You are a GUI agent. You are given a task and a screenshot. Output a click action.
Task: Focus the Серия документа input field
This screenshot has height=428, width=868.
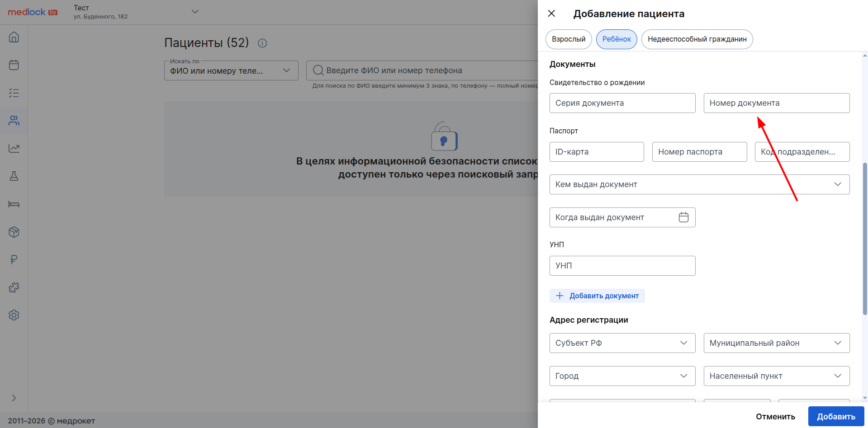click(x=622, y=103)
